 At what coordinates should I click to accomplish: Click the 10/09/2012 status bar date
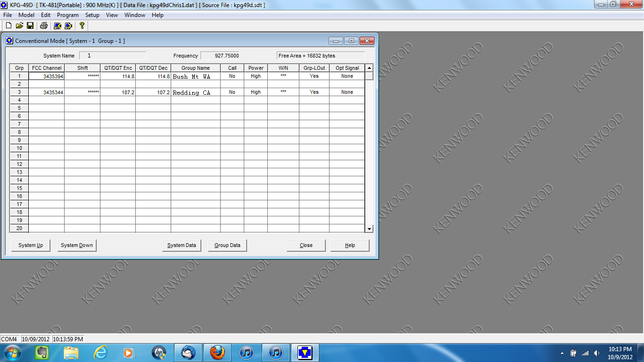[35, 339]
